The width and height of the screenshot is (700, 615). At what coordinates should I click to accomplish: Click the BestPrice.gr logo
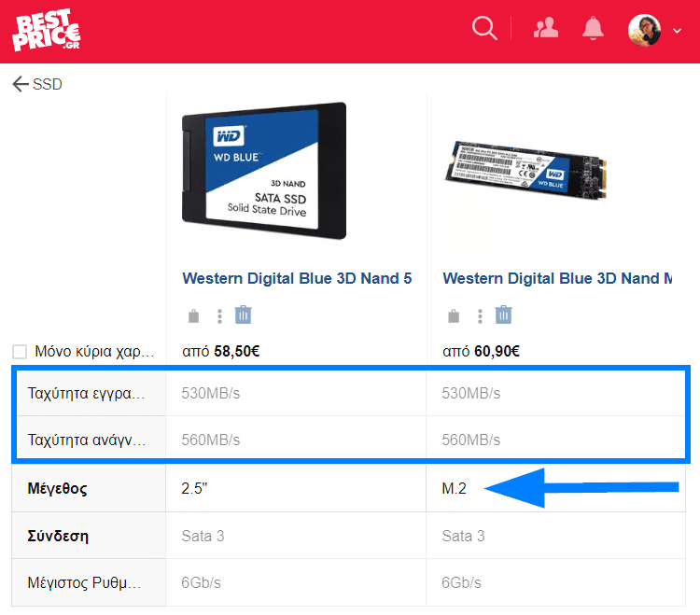click(47, 30)
